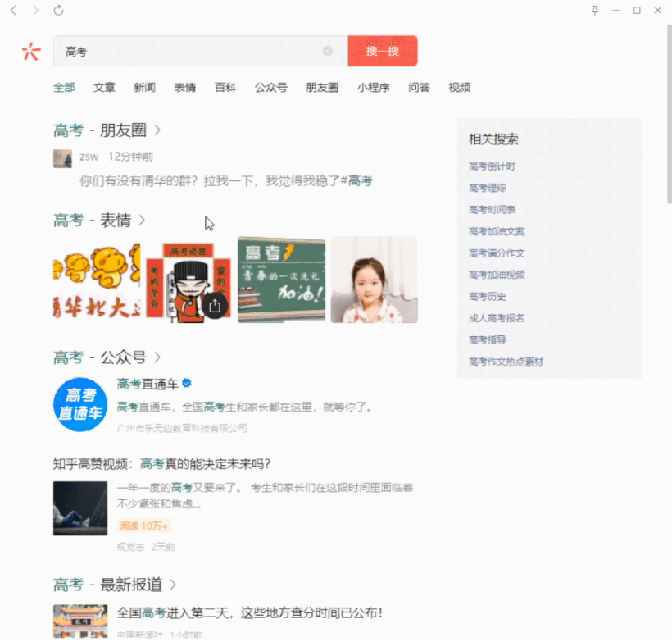Screen dimensions: 672x642
Task: Click the 视觉志 source name
Action: coord(130,547)
